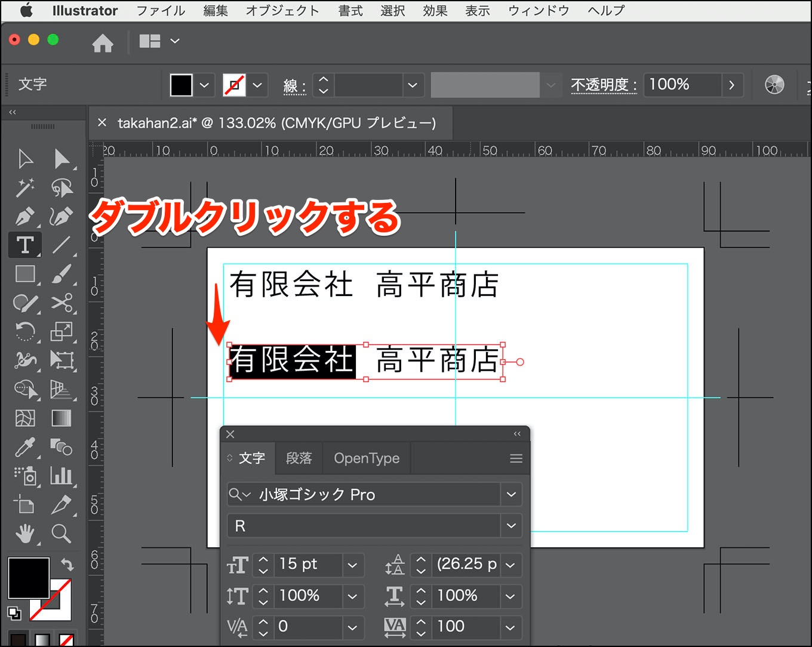Screen dimensions: 812x647
Task: Open the オブジェクト menu
Action: [x=282, y=11]
